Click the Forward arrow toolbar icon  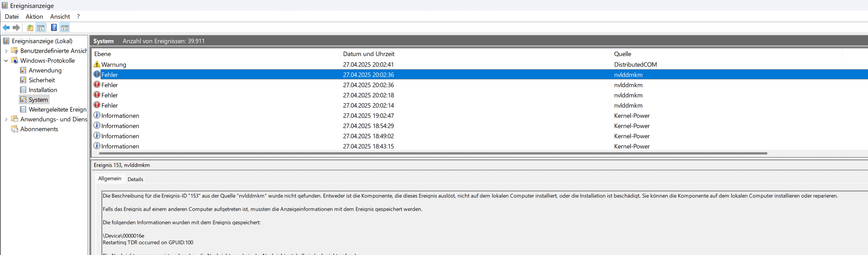click(16, 28)
